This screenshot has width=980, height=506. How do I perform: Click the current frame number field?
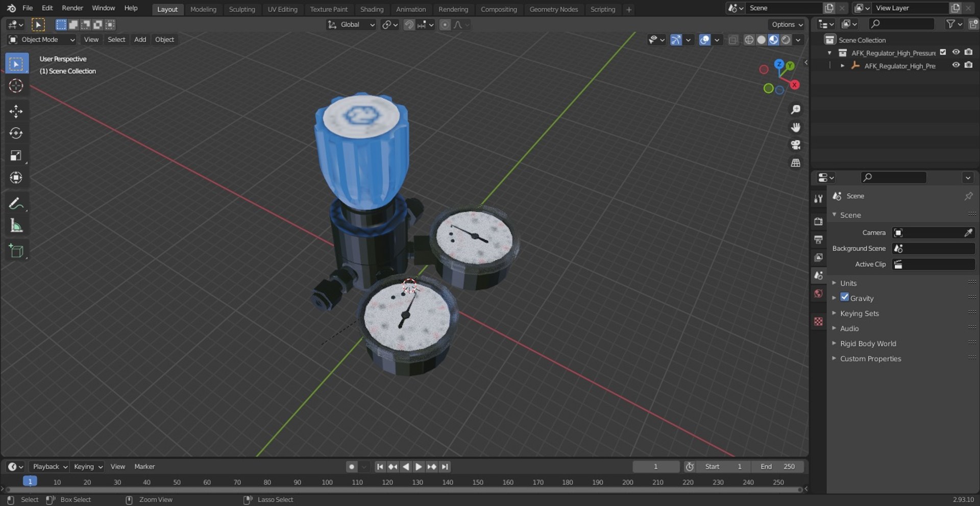656,467
